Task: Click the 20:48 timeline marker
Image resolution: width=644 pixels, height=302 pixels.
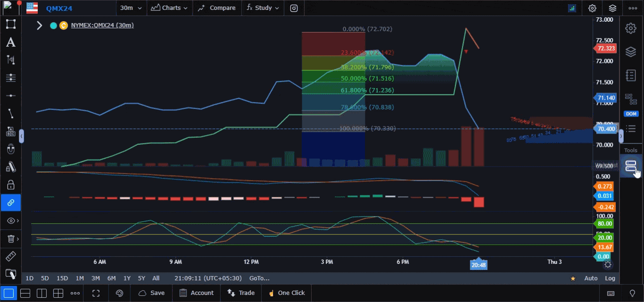Action: 478,265
